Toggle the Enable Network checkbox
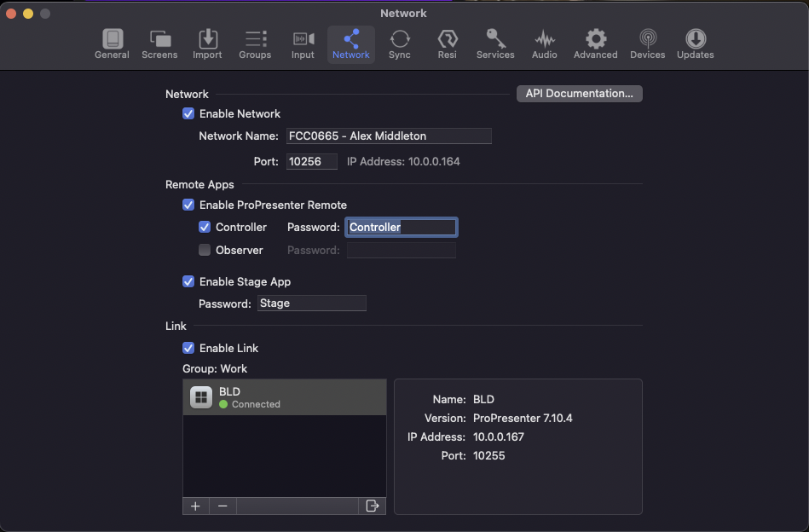 (188, 113)
